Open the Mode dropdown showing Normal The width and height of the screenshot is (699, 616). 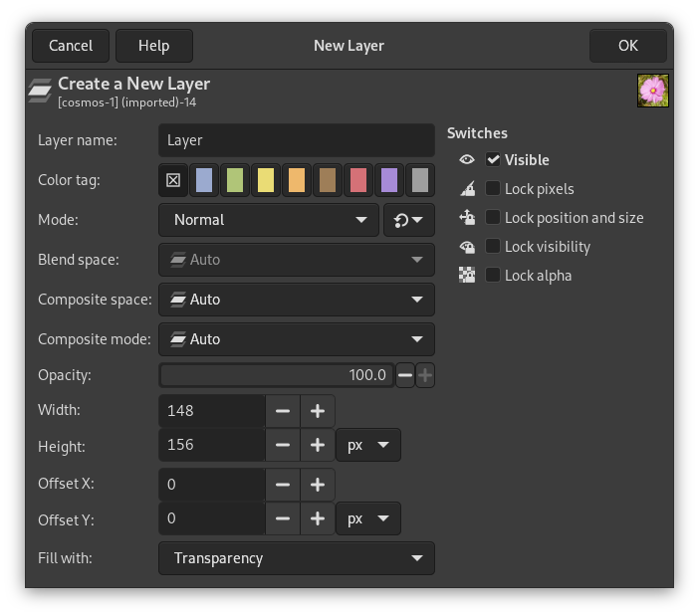(268, 220)
